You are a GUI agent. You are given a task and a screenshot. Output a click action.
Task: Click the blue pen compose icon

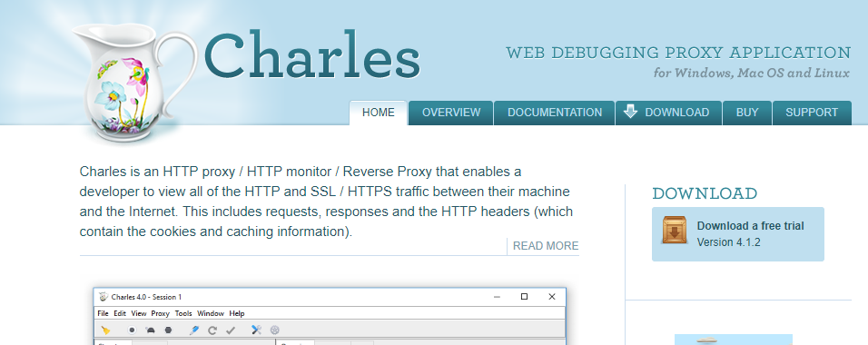(193, 330)
